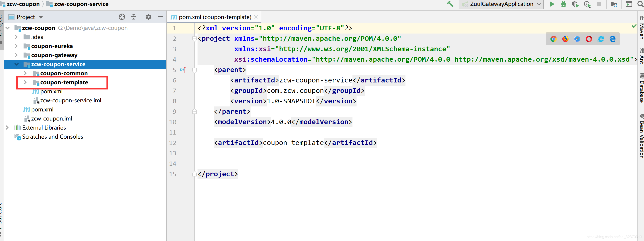Click the profiler run icon
The width and height of the screenshot is (644, 241).
(587, 4)
